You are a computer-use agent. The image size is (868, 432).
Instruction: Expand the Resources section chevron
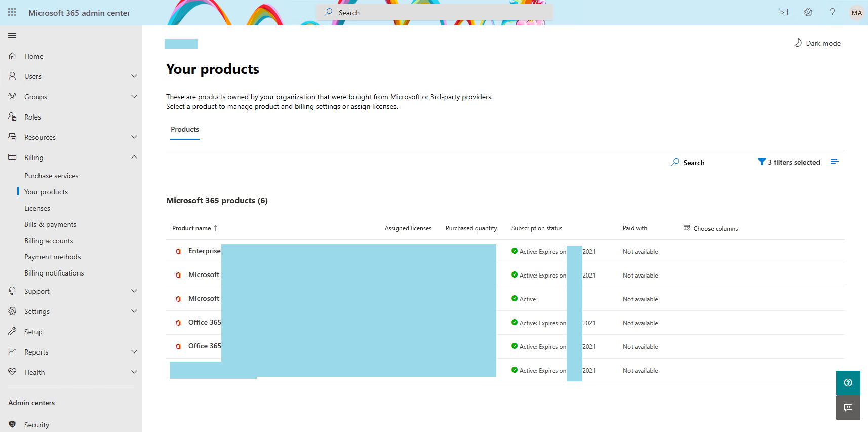(134, 137)
